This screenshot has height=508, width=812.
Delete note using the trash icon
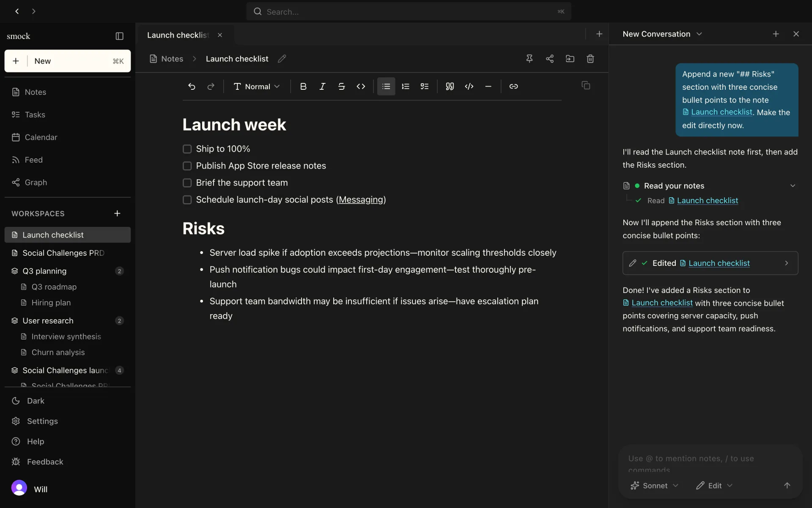click(590, 59)
